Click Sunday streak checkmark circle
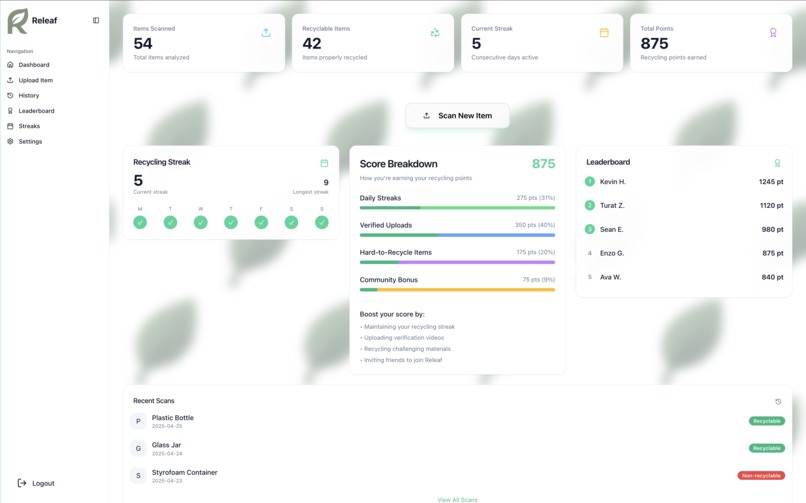This screenshot has height=503, width=806. coord(322,222)
